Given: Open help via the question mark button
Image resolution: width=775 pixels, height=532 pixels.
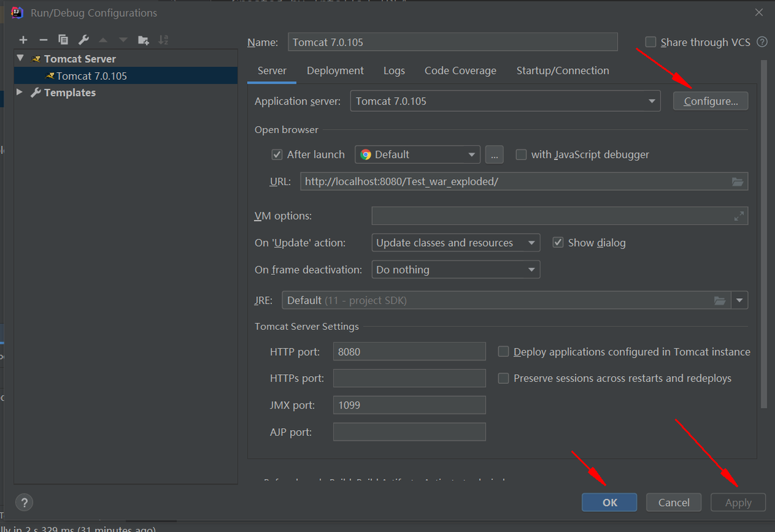Looking at the screenshot, I should coord(24,502).
